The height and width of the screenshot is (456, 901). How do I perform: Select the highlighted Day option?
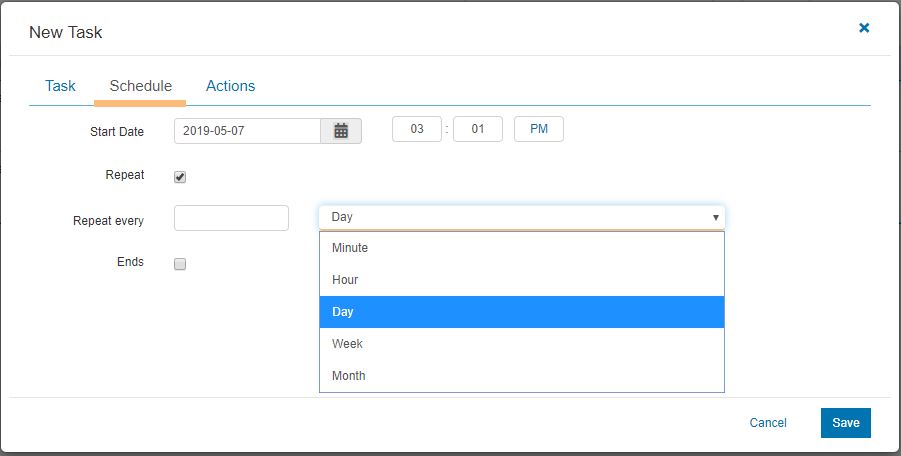click(522, 312)
